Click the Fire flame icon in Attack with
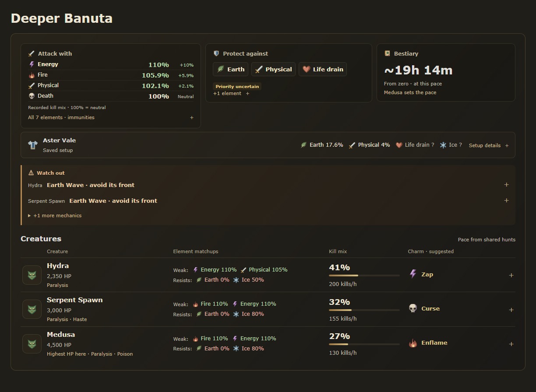 pyautogui.click(x=32, y=75)
